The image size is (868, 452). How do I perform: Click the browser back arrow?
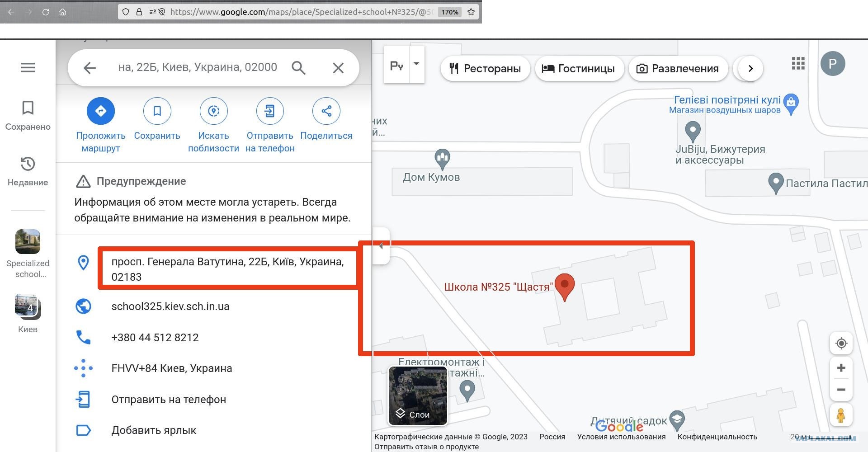[11, 12]
